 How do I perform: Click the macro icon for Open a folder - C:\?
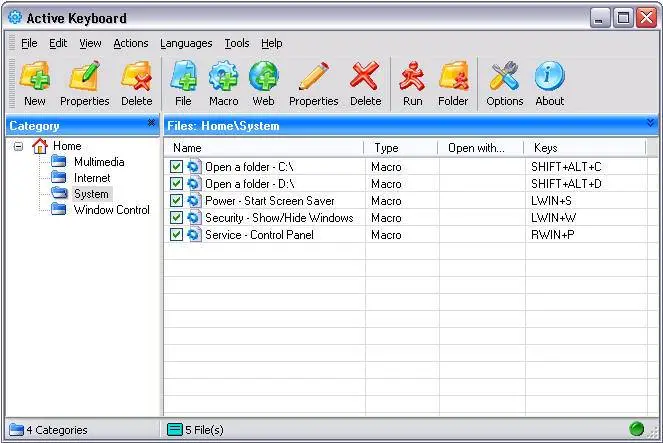pos(193,167)
